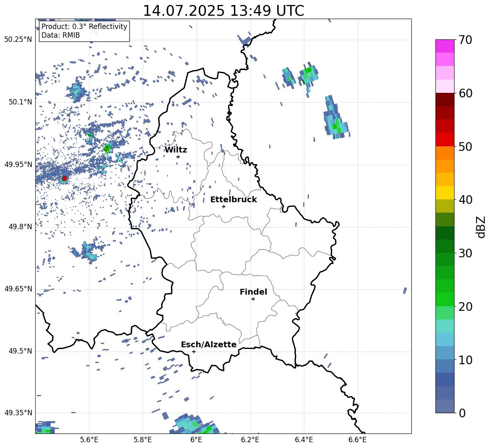Select the Esch/Alzette city label

209,344
